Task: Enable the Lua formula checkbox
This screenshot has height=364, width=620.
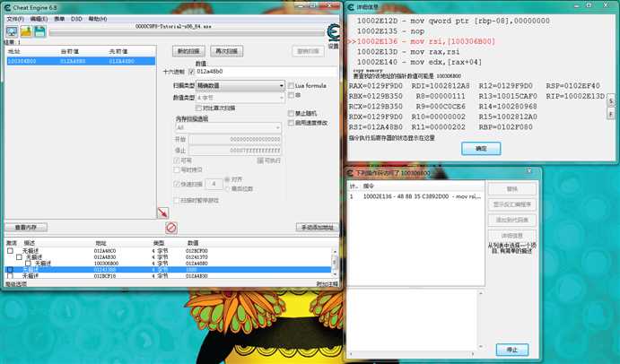Action: (291, 85)
